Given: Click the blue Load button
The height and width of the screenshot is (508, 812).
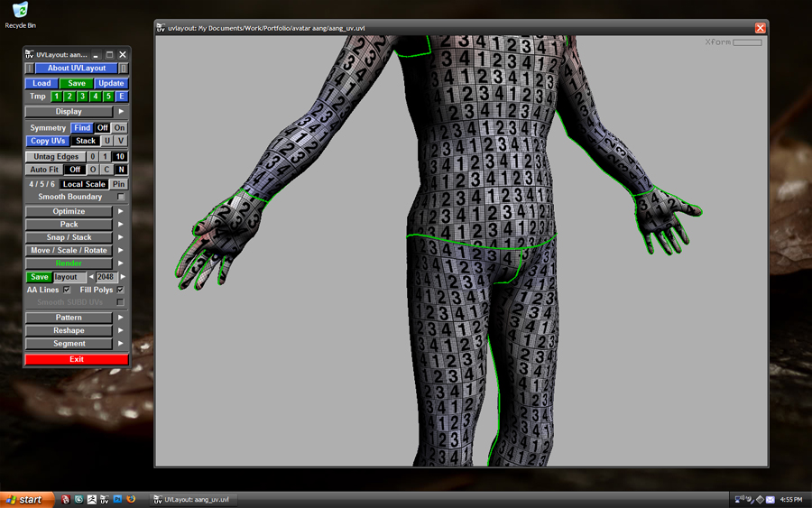Looking at the screenshot, I should 42,83.
